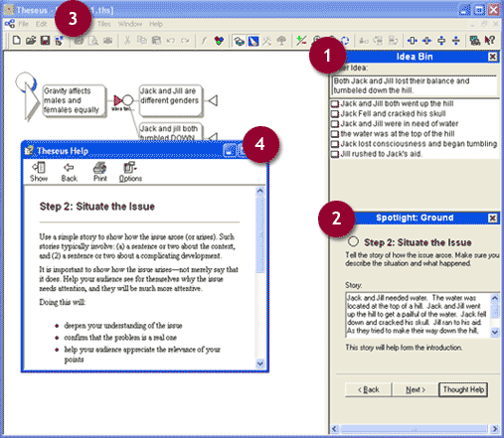This screenshot has height=438, width=504.
Task: Click the Cut scissors icon
Action: (x=127, y=41)
